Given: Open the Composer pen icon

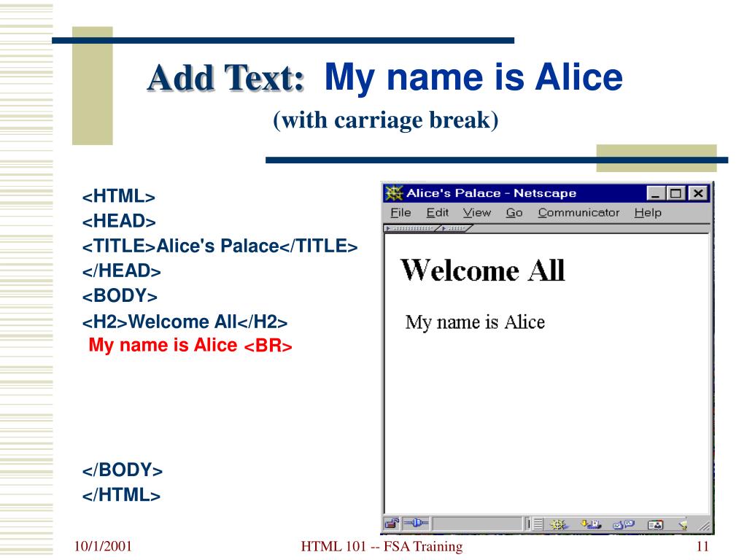Looking at the screenshot, I should 683,525.
